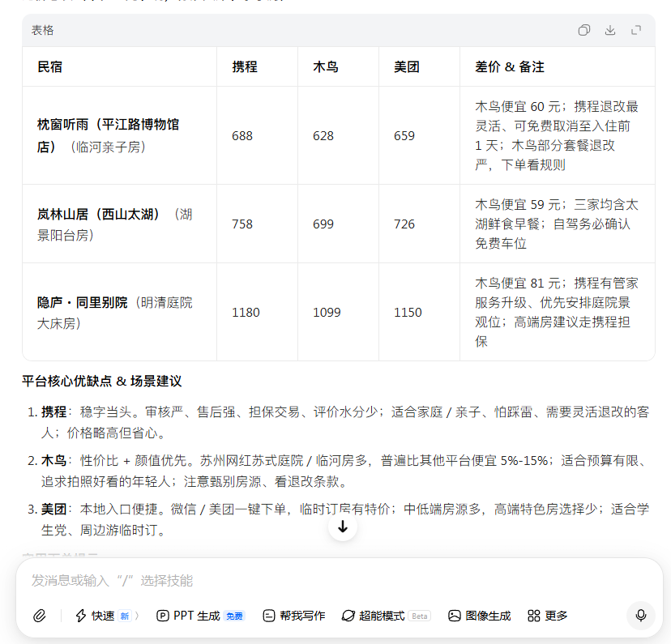Select the 帮我写作 writing assistant icon
The height and width of the screenshot is (644, 671).
268,616
